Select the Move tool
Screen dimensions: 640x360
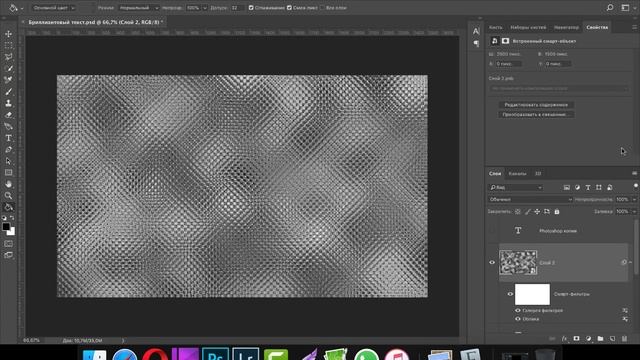8,34
